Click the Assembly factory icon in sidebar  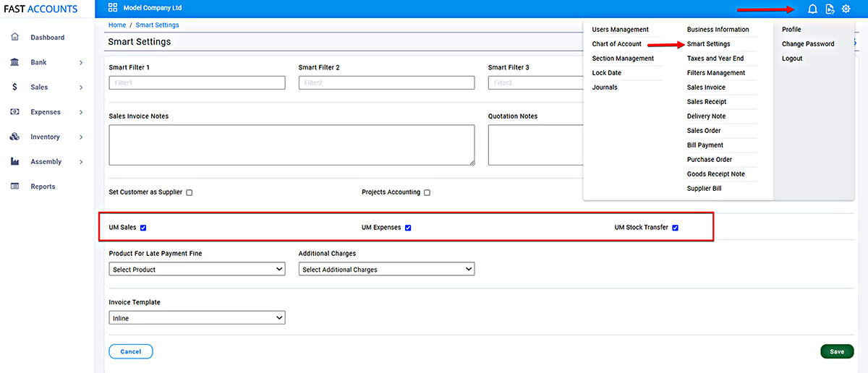14,161
